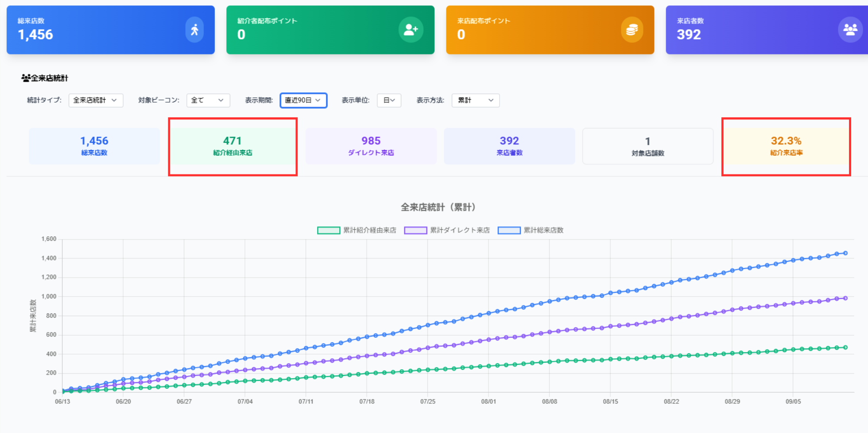The image size is (868, 433).
Task: Click the last data point on blue line
Action: coord(845,253)
